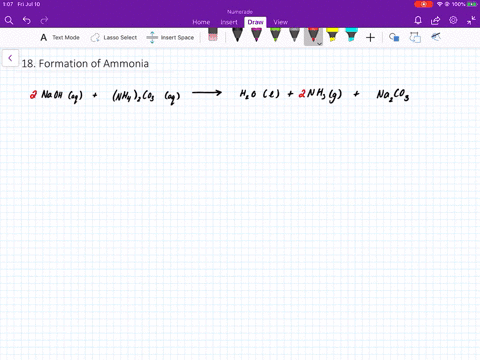The height and width of the screenshot is (360, 480).
Task: Tap the handwritten '(NH4)2CO3' term
Action: click(133, 96)
